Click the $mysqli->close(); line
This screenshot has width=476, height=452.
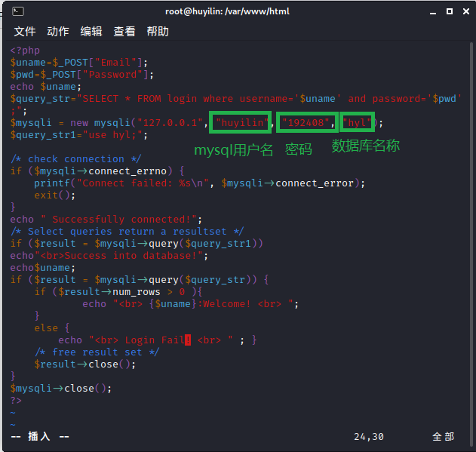(x=61, y=389)
